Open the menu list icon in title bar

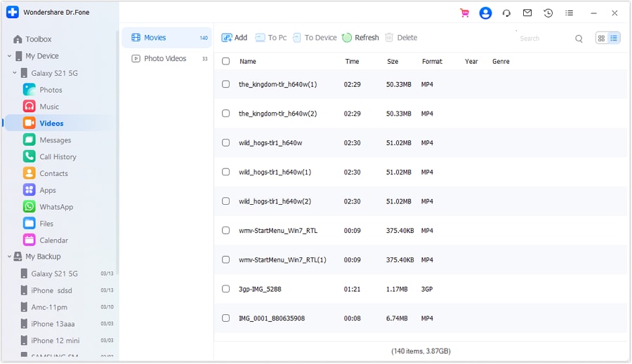pos(569,13)
